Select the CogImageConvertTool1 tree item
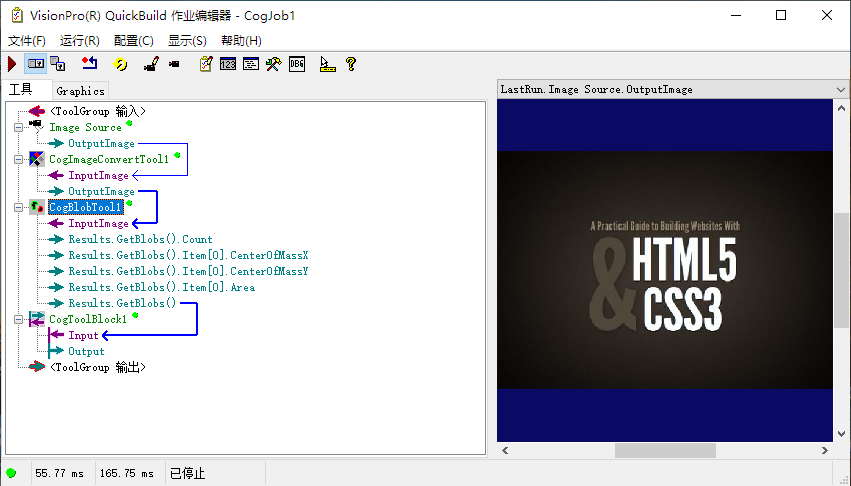The width and height of the screenshot is (851, 486). [109, 159]
